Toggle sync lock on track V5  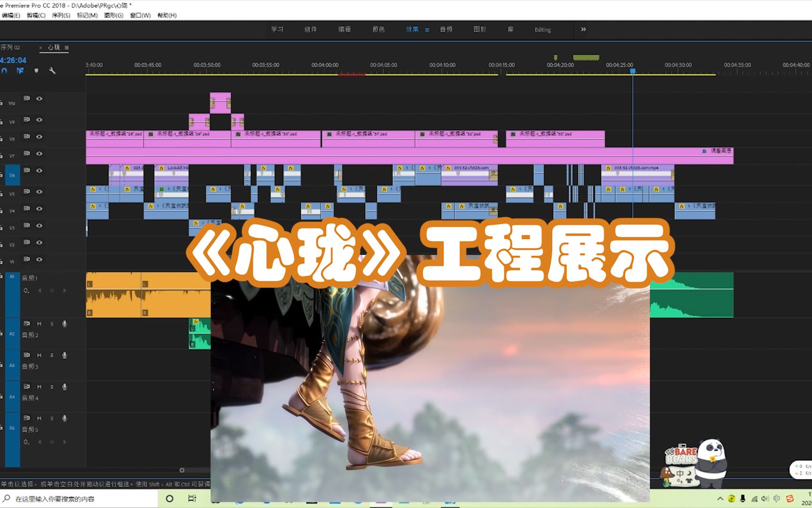click(27, 191)
